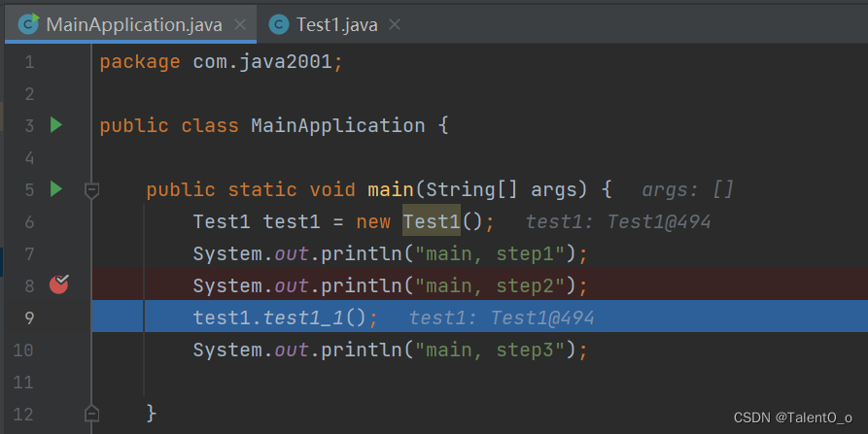Viewport: 868px width, 434px height.
Task: Click inline hint 'test1: Test1@494' on line 6
Action: 618,221
